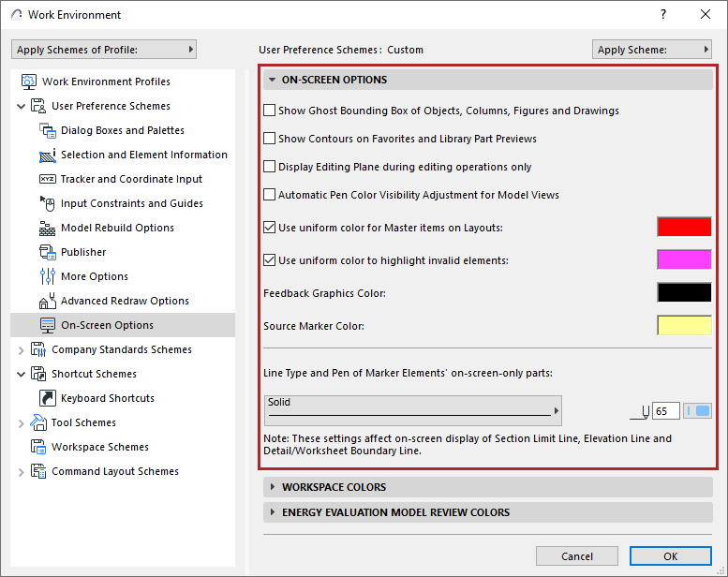This screenshot has height=577, width=728.
Task: Enable Show Contours on Favorites checkbox
Action: pos(269,139)
